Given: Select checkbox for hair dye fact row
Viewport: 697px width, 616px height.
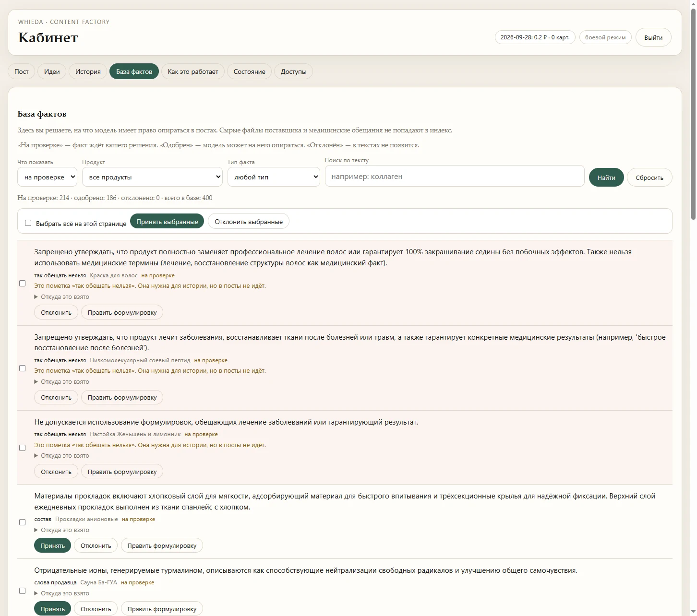Looking at the screenshot, I should click(x=22, y=283).
